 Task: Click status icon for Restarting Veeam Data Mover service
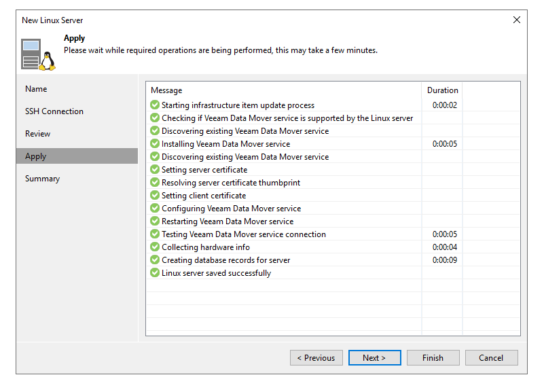click(155, 221)
